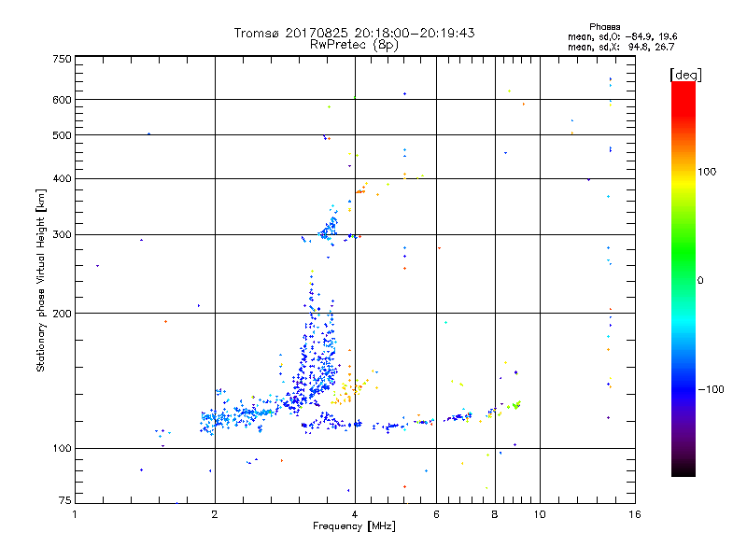Click the x-axis tick label "8"
Screen dimensions: 747x560
[495, 514]
